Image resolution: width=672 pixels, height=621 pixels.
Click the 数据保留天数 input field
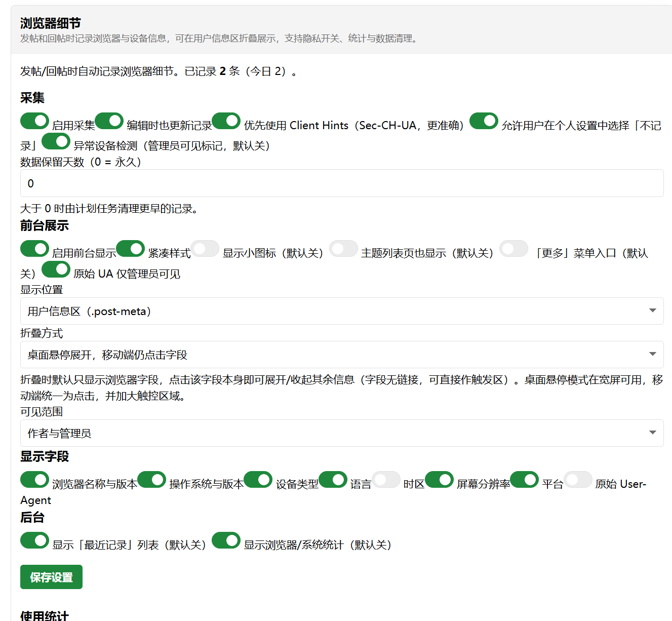pos(342,183)
